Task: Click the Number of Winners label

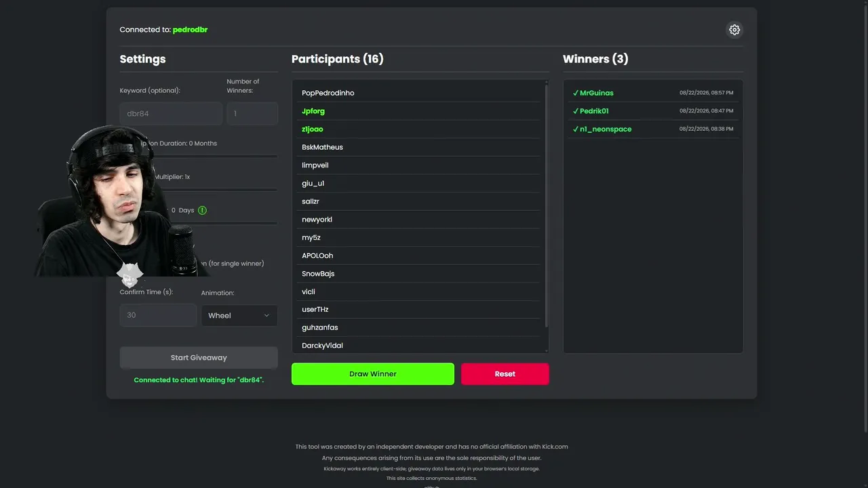Action: [243, 86]
